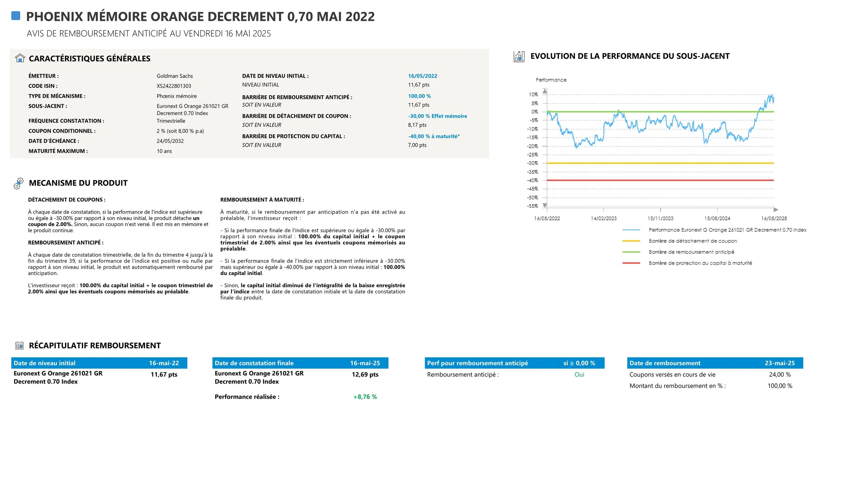This screenshot has width=855, height=504.
Task: Click the Date de remboursement header
Action: tap(665, 363)
